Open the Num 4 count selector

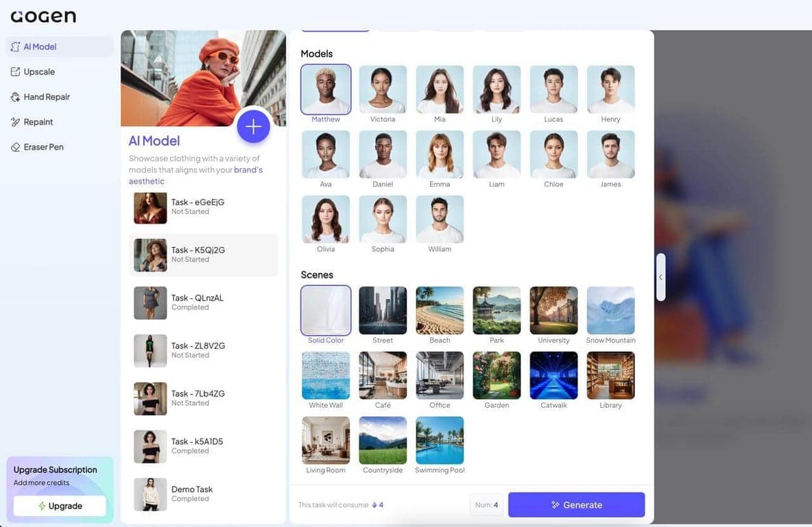[x=486, y=505]
